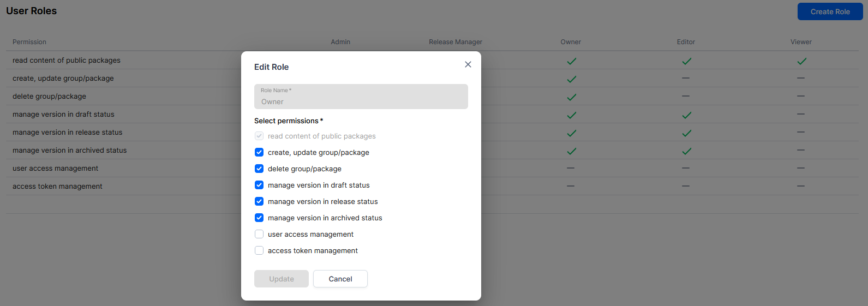Click the Create Role button
This screenshot has width=868, height=306.
[x=830, y=11]
